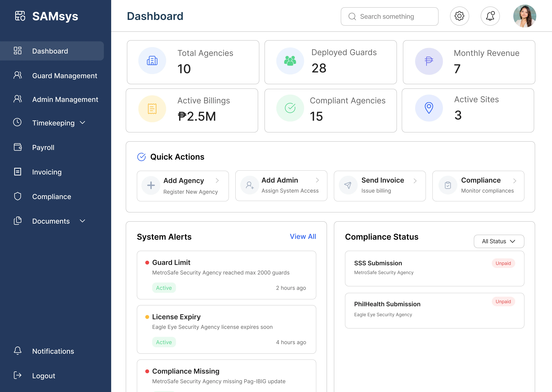Screen dimensions: 552x392
Task: Click the Payroll wallet icon in sidebar
Action: [x=17, y=147]
